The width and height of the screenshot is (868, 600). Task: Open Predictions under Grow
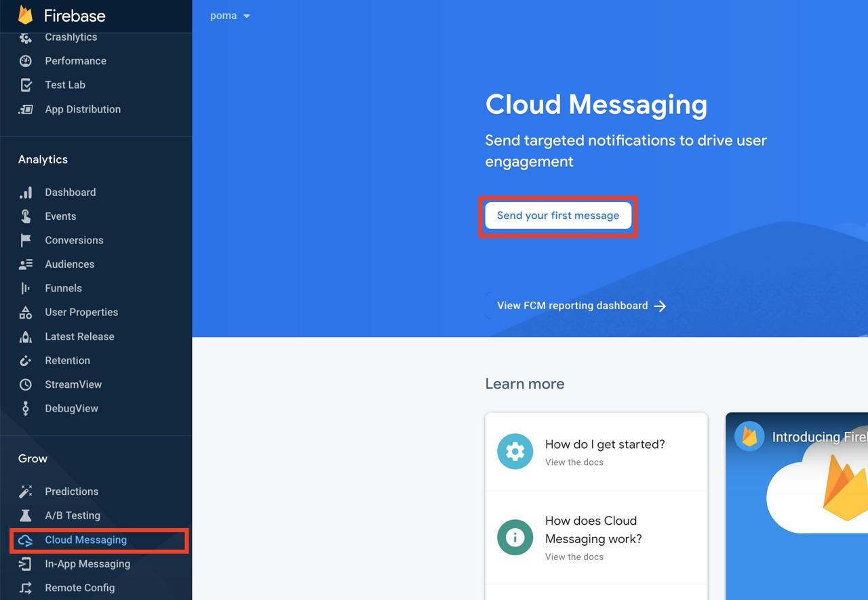tap(71, 492)
